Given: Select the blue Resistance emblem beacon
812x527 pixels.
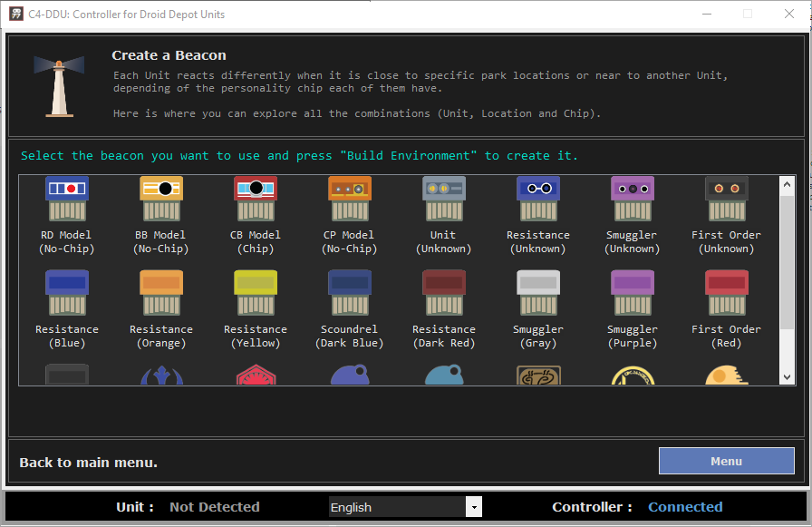Looking at the screenshot, I should [x=161, y=376].
